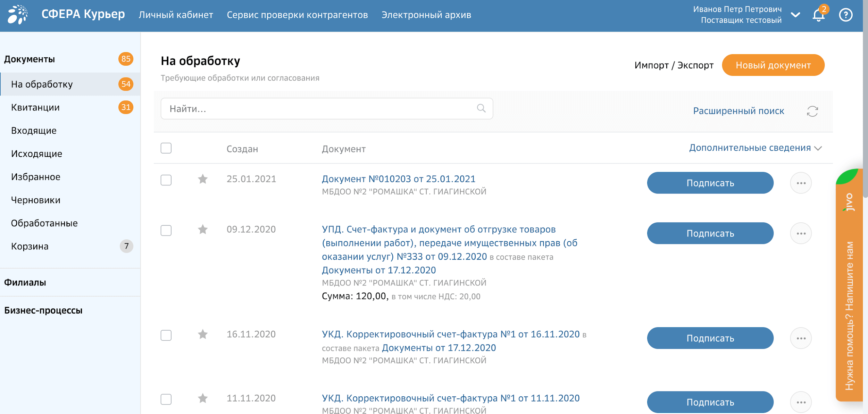The width and height of the screenshot is (868, 414).
Task: Open more actions for УКД 16.11.2020 row
Action: [x=801, y=338]
